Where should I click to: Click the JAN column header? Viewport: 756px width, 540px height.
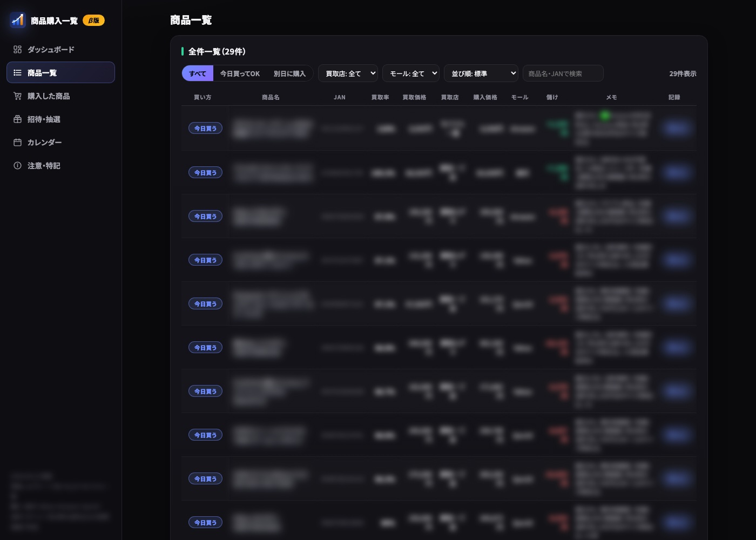(x=340, y=97)
